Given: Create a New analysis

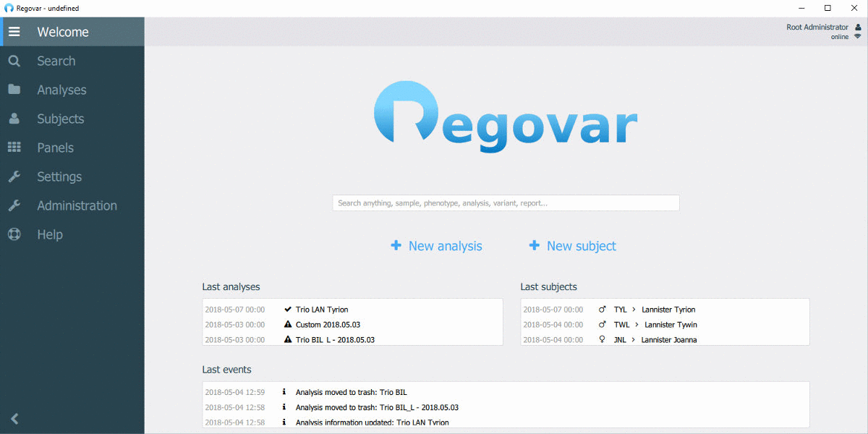Looking at the screenshot, I should (x=436, y=246).
